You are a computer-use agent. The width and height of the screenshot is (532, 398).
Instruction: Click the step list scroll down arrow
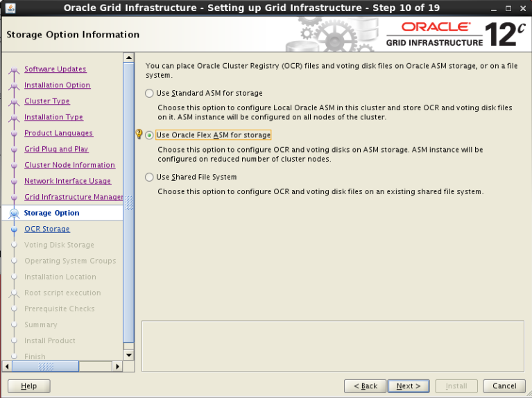click(x=128, y=355)
